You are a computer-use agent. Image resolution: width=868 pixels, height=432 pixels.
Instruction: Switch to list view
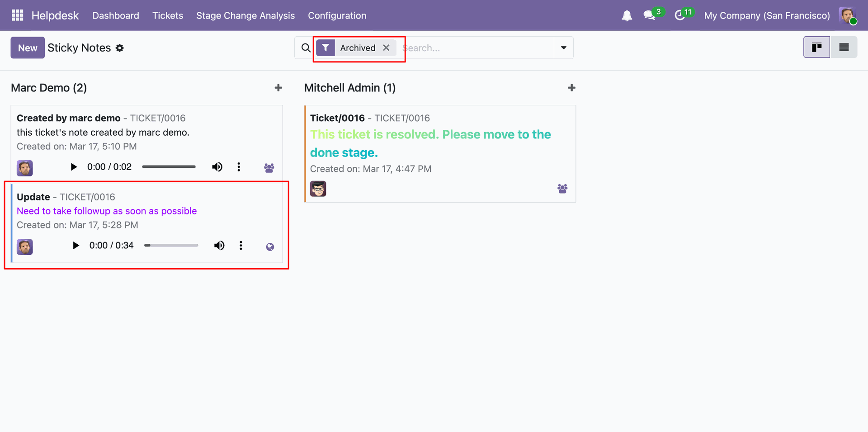(x=844, y=47)
